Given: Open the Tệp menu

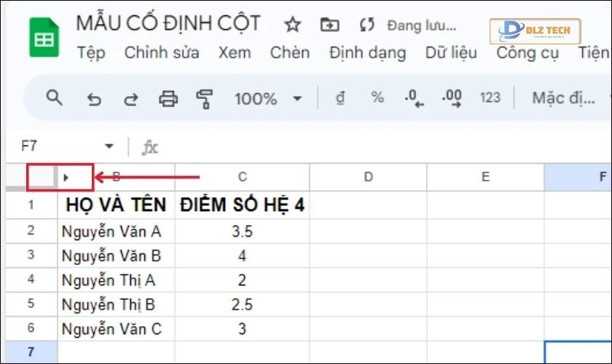Looking at the screenshot, I should [91, 52].
